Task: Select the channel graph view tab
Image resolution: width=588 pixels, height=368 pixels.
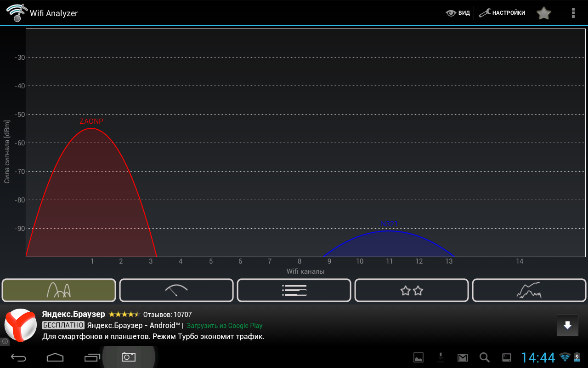Action: tap(59, 290)
